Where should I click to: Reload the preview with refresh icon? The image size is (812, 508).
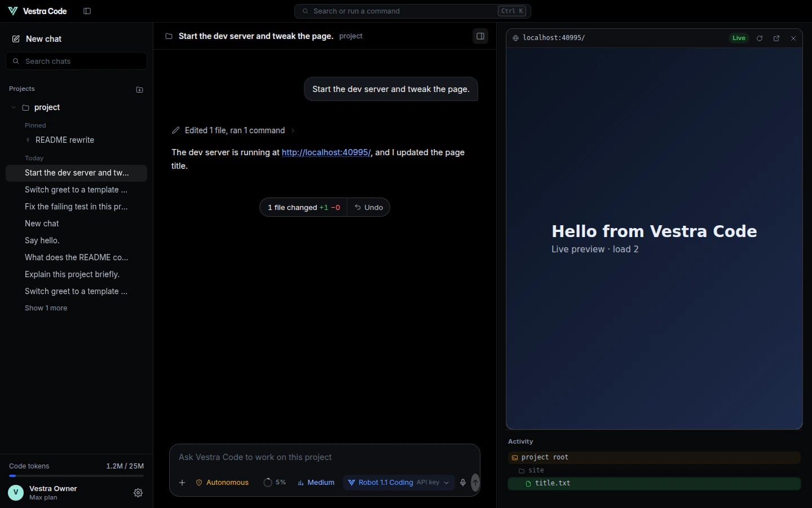[x=760, y=38]
